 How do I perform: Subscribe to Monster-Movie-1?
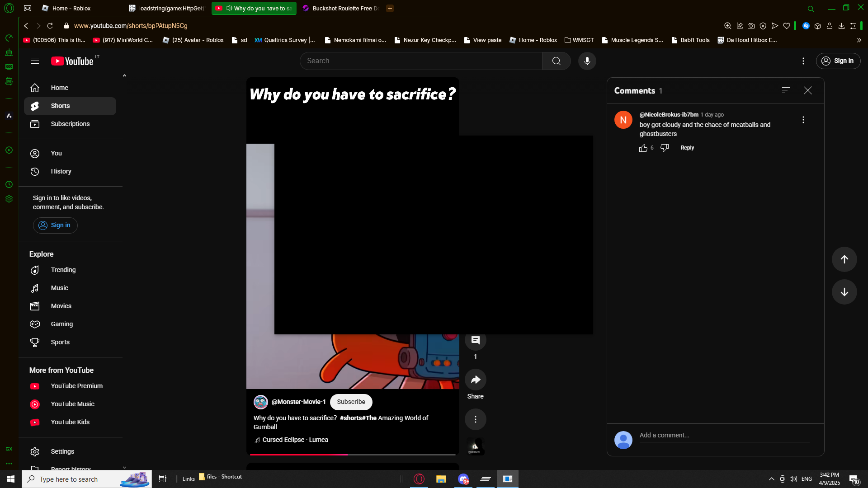pos(351,402)
